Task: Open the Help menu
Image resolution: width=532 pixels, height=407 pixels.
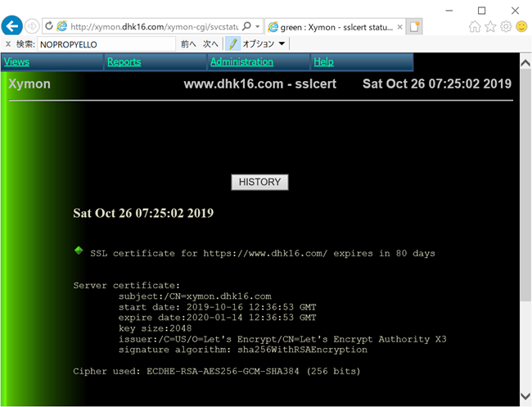Action: pos(323,61)
